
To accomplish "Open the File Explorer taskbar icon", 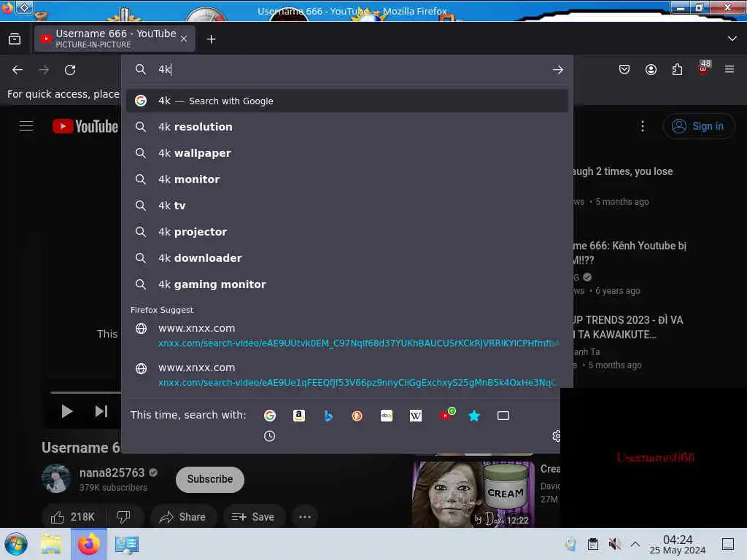I will [50, 544].
